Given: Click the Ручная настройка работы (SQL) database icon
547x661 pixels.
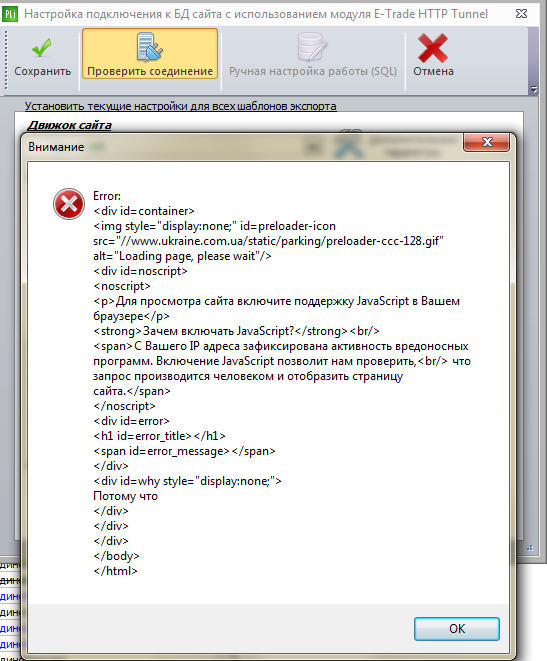Looking at the screenshot, I should (311, 46).
